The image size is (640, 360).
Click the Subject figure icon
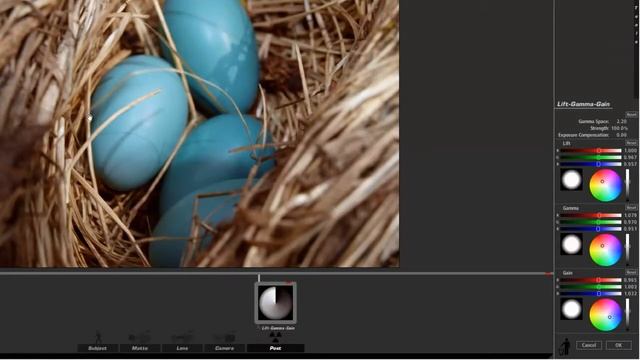[98, 338]
